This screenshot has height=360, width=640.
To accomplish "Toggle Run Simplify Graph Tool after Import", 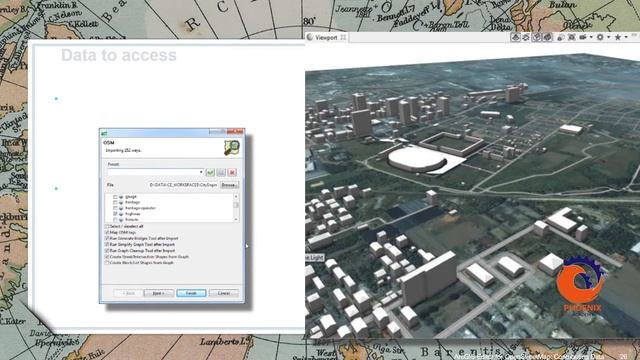I will pos(107,244).
